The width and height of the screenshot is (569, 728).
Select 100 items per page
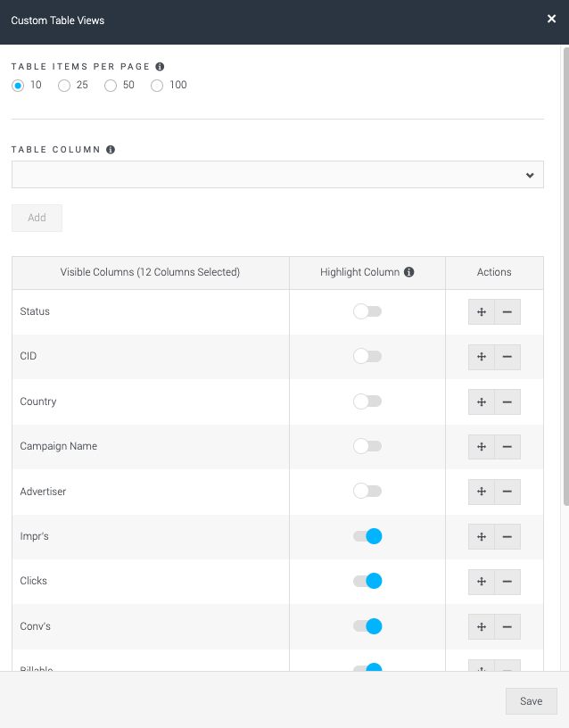click(x=157, y=86)
